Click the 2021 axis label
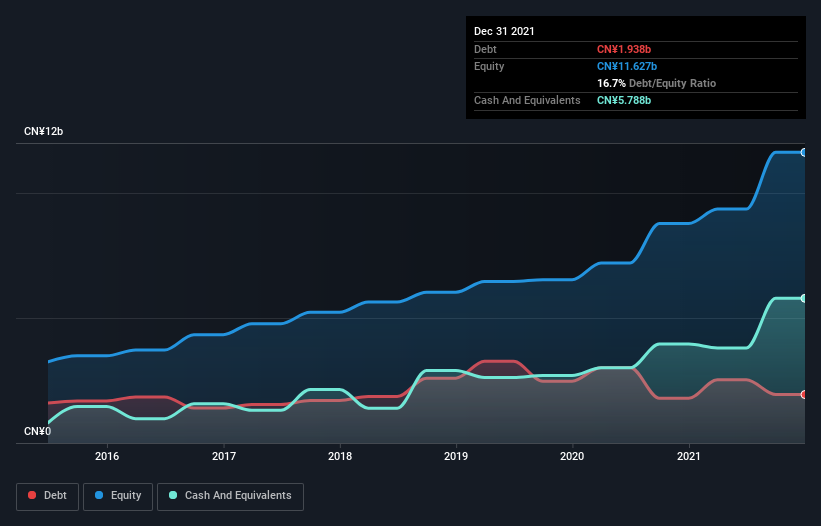 tap(689, 456)
